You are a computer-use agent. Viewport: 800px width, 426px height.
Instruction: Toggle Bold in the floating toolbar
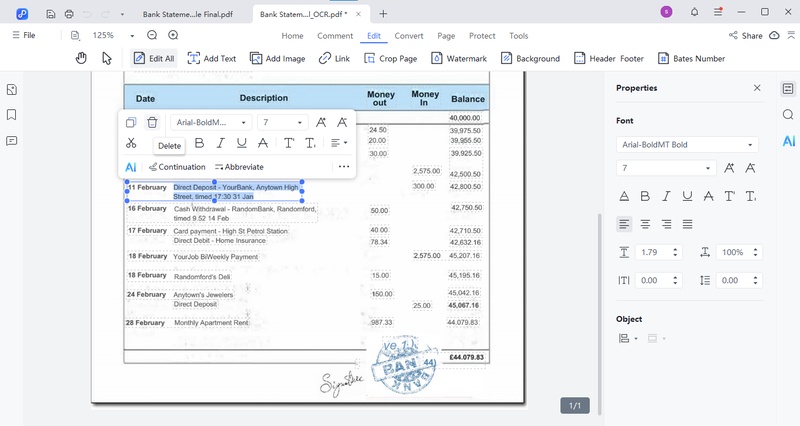click(199, 143)
